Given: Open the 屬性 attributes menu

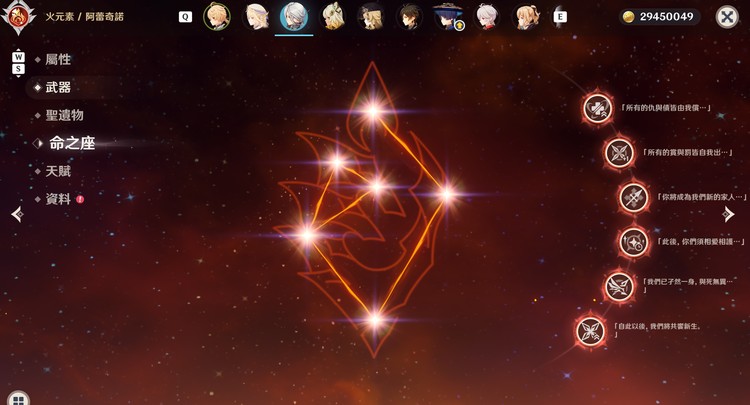Looking at the screenshot, I should click(58, 59).
